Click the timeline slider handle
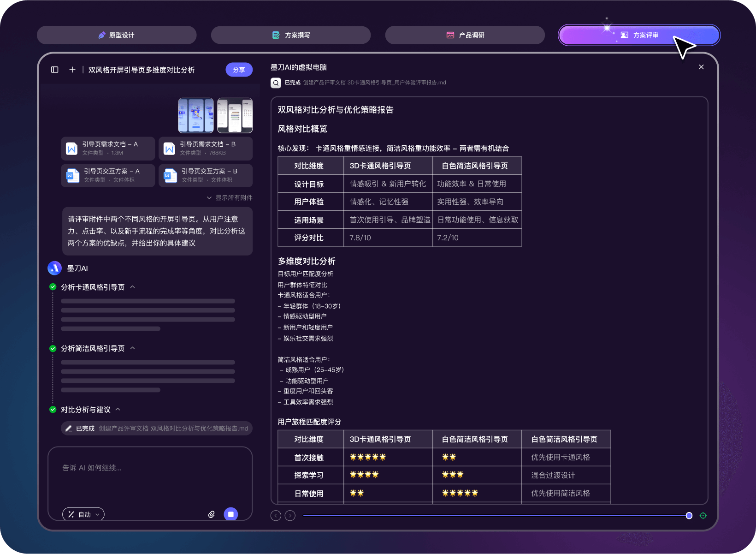The image size is (756, 554). [x=689, y=516]
